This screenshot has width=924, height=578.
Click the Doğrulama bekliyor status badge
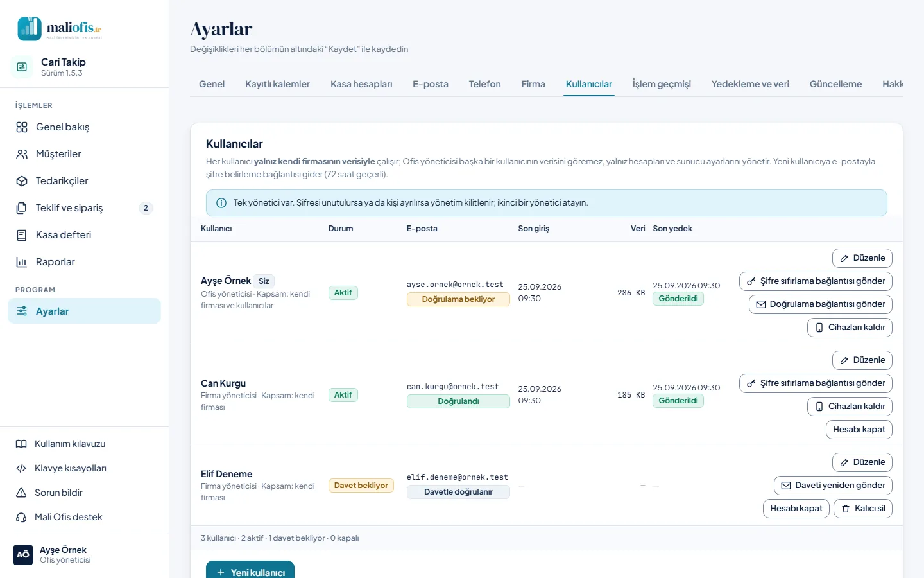[x=458, y=299]
